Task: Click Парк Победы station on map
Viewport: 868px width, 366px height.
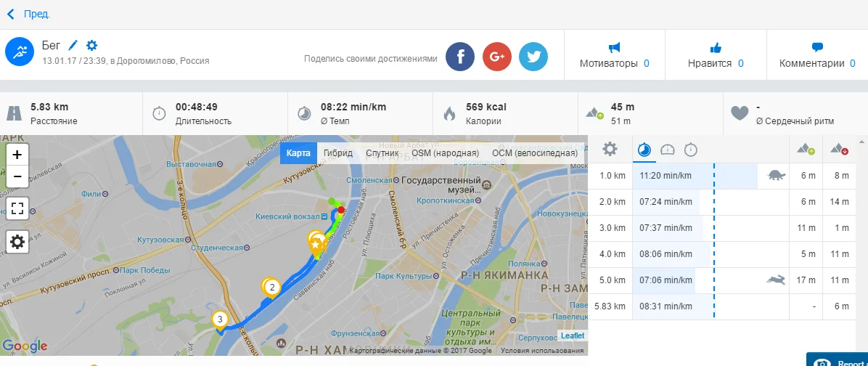Action: 142,271
